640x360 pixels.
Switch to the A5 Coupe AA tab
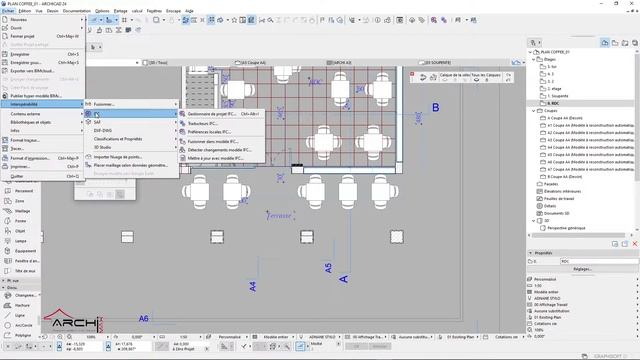click(253, 63)
